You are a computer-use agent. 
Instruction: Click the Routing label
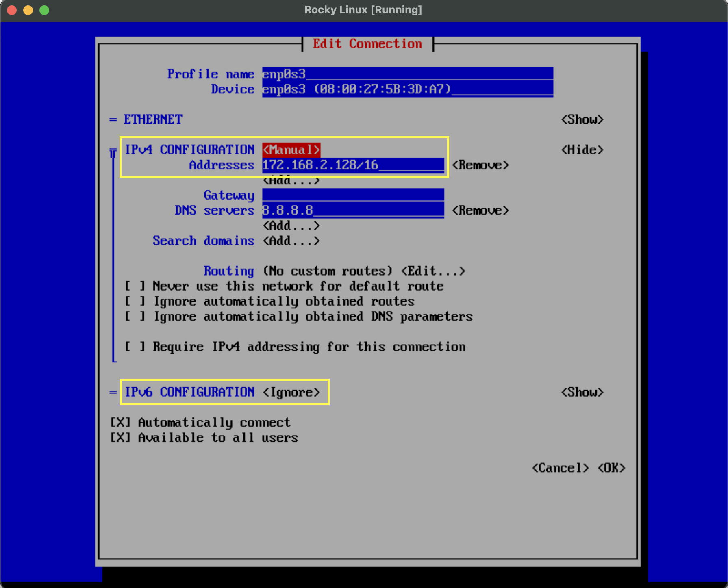tap(229, 271)
